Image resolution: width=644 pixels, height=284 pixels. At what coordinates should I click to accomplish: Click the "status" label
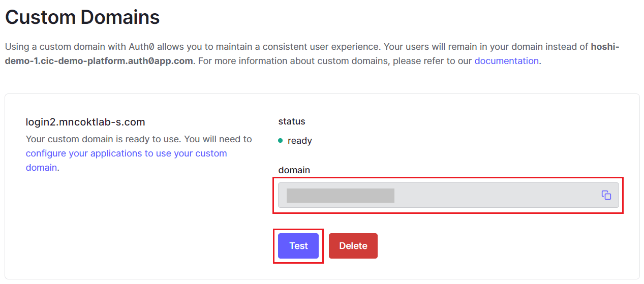coord(292,121)
